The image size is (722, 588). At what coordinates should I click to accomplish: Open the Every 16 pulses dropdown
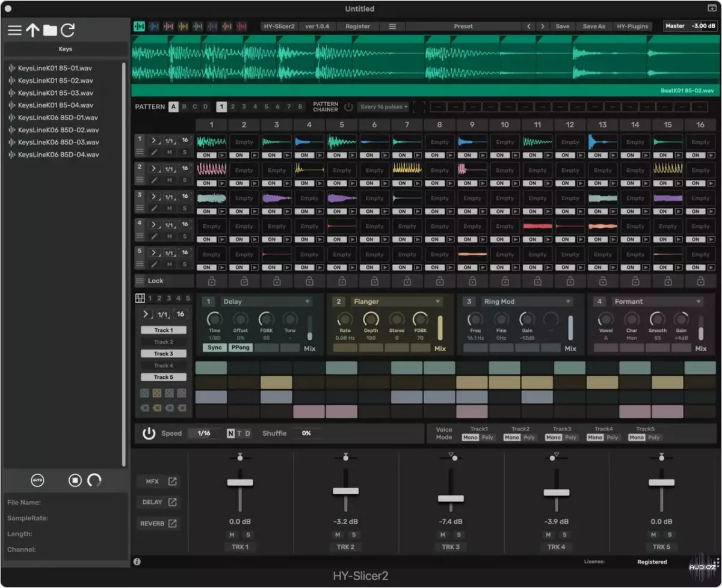383,107
